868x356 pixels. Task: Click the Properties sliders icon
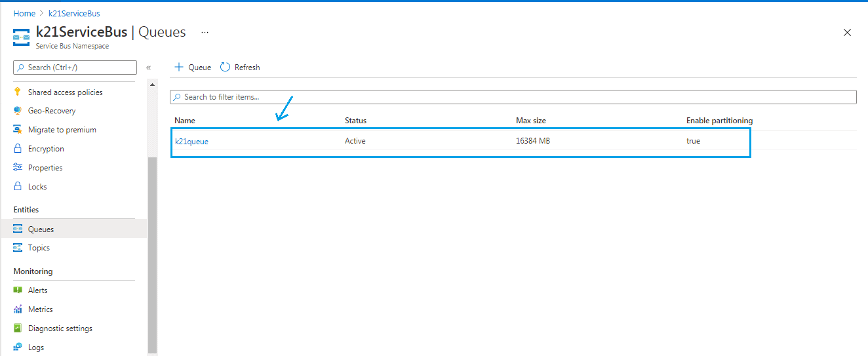click(18, 168)
